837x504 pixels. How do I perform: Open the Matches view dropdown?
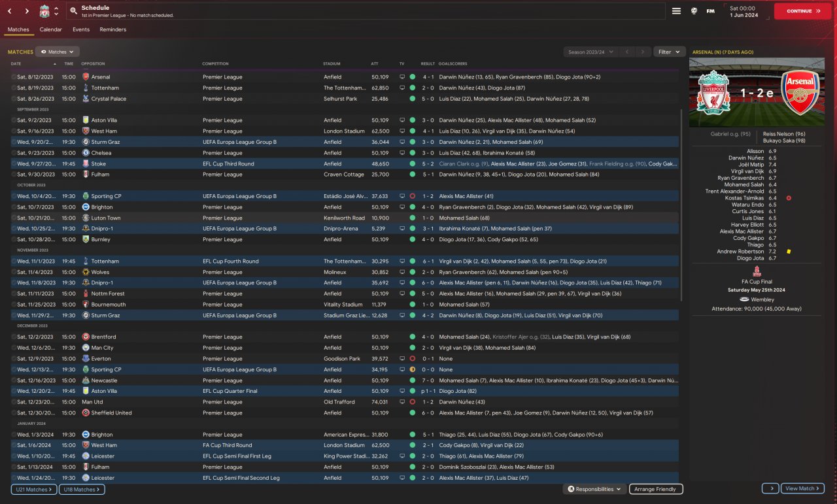click(x=58, y=52)
